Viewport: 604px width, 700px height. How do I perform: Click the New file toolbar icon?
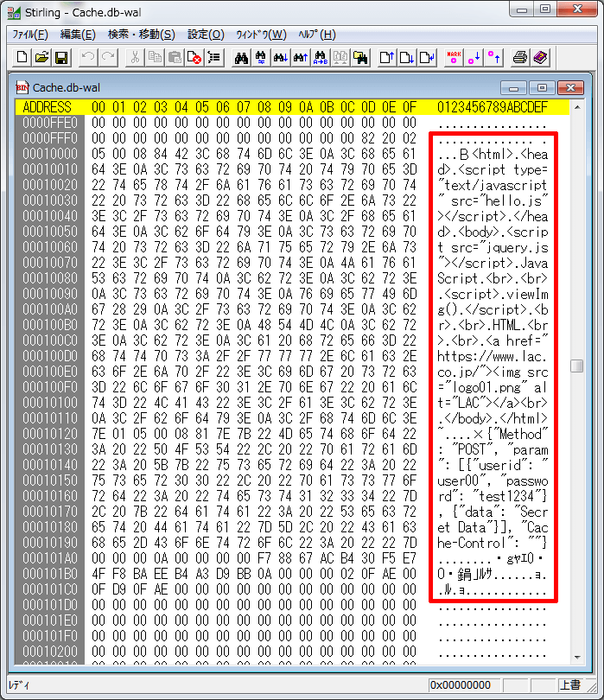point(22,58)
